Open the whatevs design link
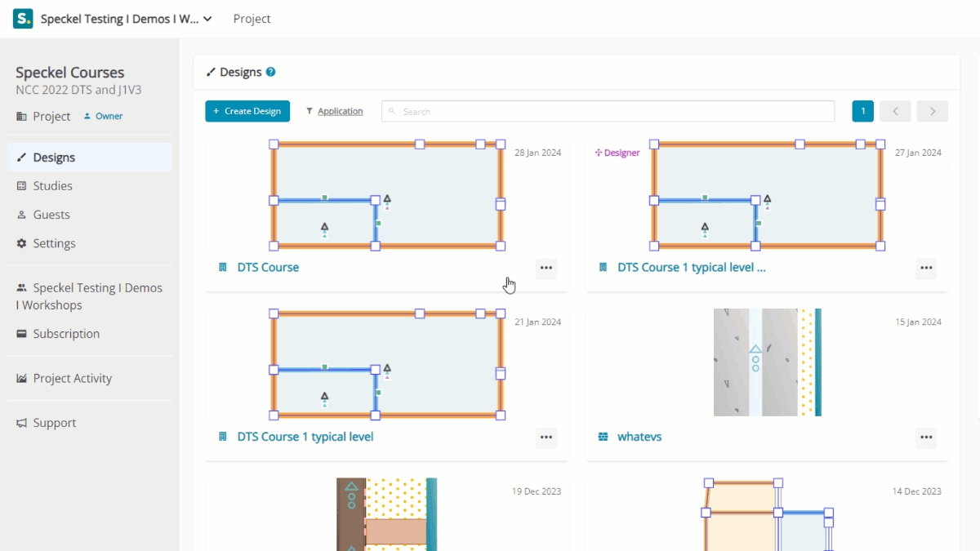The height and width of the screenshot is (551, 980). (x=639, y=437)
